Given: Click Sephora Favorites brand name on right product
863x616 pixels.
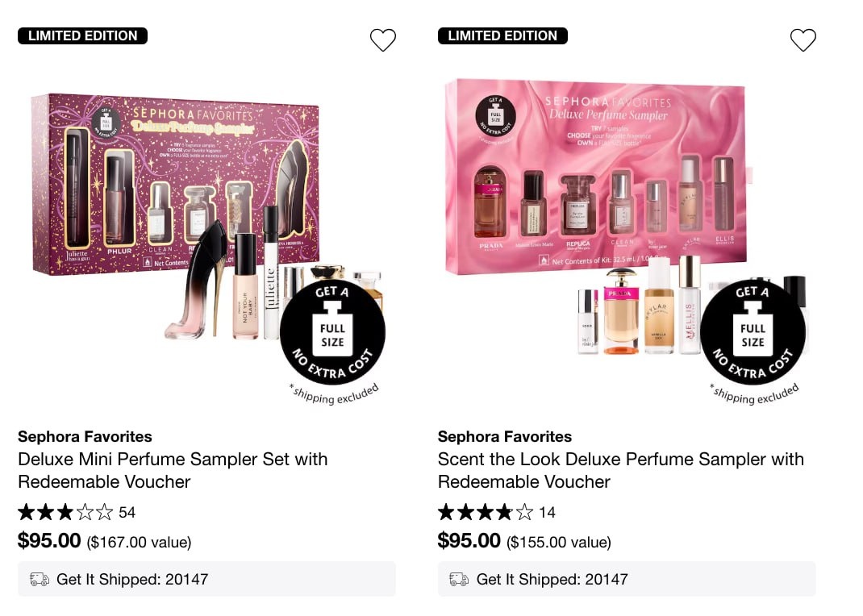Looking at the screenshot, I should tap(505, 437).
